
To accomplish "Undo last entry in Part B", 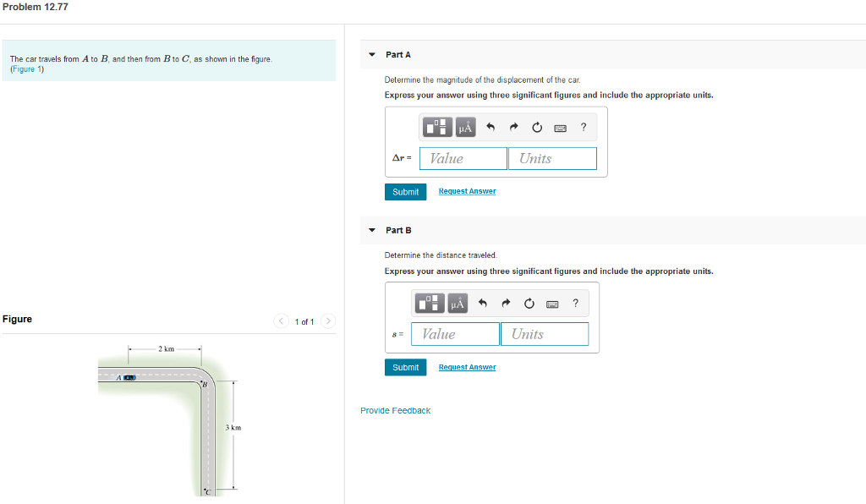I will (x=483, y=303).
